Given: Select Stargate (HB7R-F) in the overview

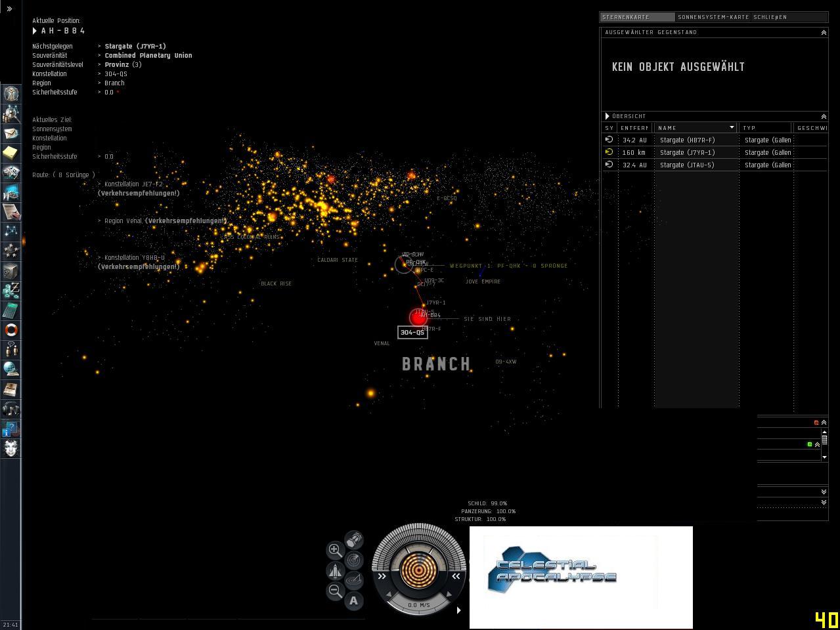Looking at the screenshot, I should (715, 140).
